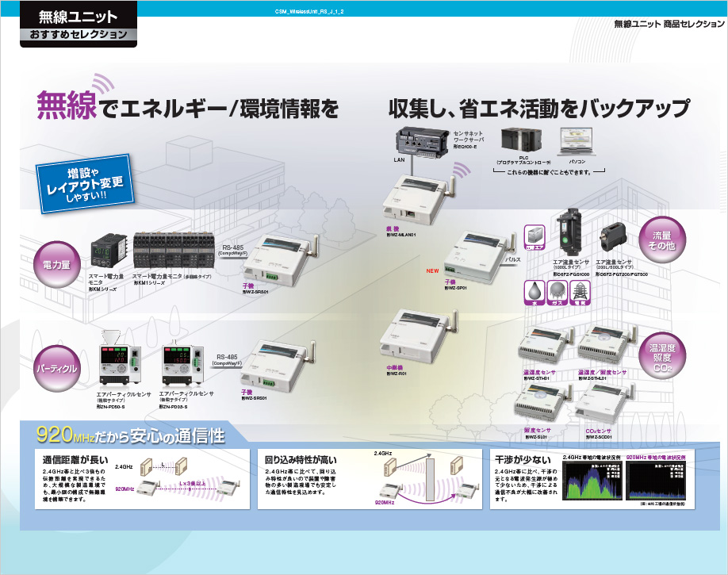The image size is (728, 575).
Task: Click the これらの機器に繋ぐこともできます caption
Action: coord(548,172)
